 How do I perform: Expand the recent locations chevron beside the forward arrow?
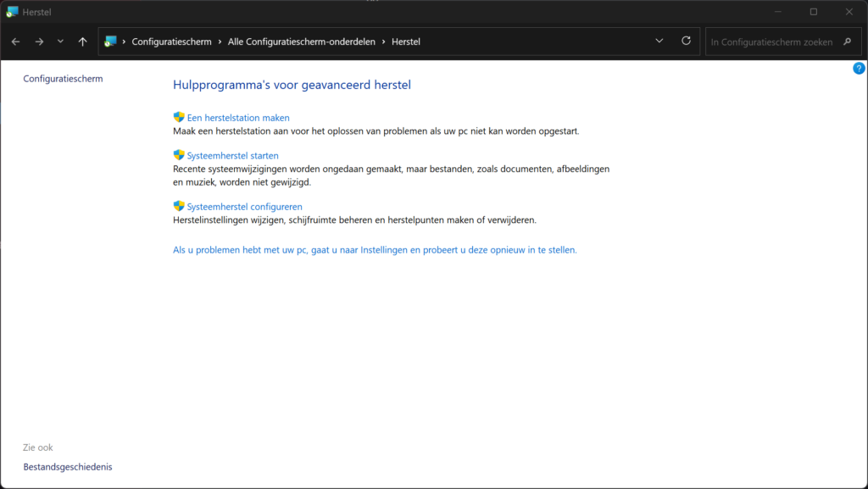(x=59, y=41)
